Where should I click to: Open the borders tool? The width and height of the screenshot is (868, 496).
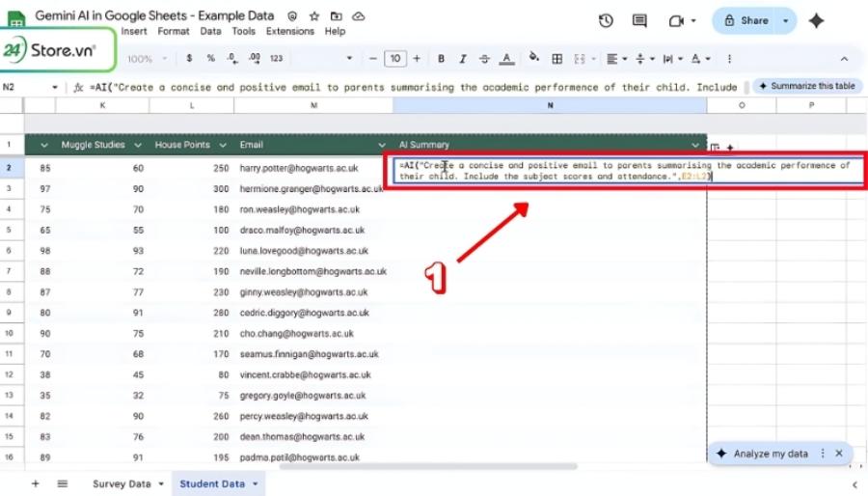556,59
